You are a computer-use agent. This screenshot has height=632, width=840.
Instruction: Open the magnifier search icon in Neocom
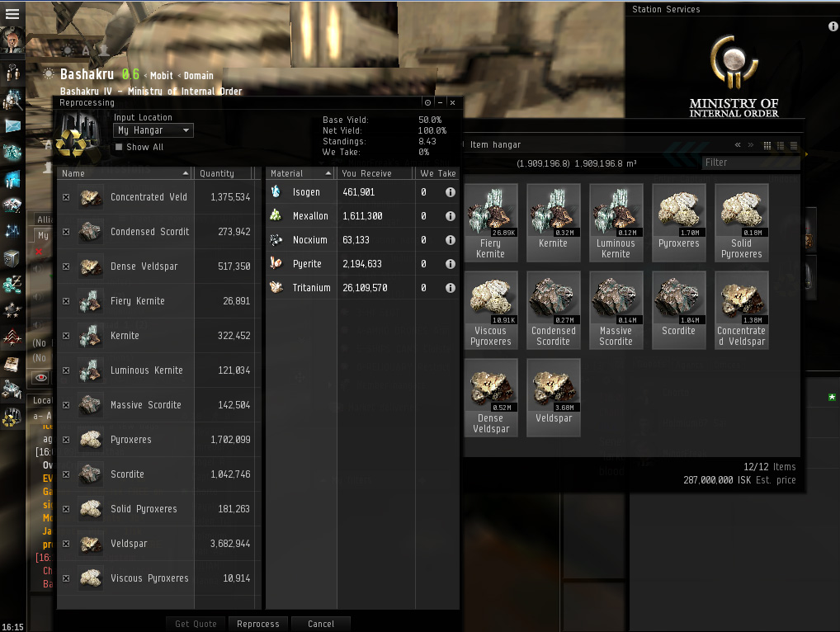pos(12,100)
